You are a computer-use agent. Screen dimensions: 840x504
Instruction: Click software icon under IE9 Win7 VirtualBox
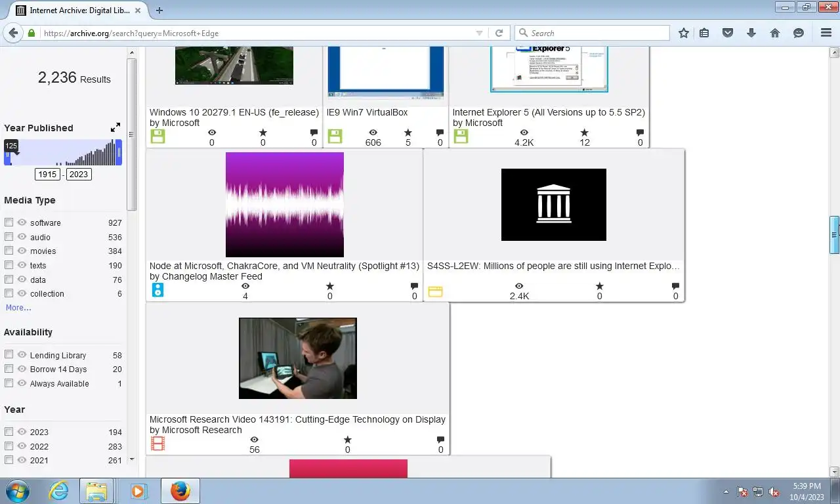coord(335,136)
